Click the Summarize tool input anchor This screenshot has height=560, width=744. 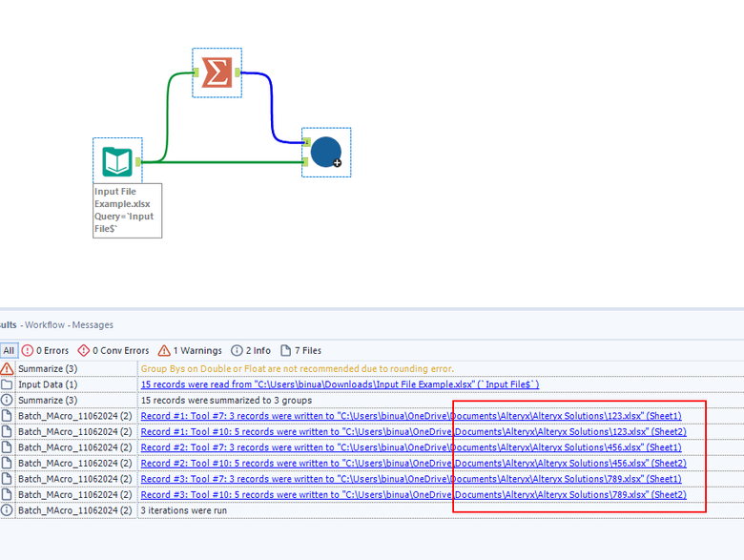point(196,73)
